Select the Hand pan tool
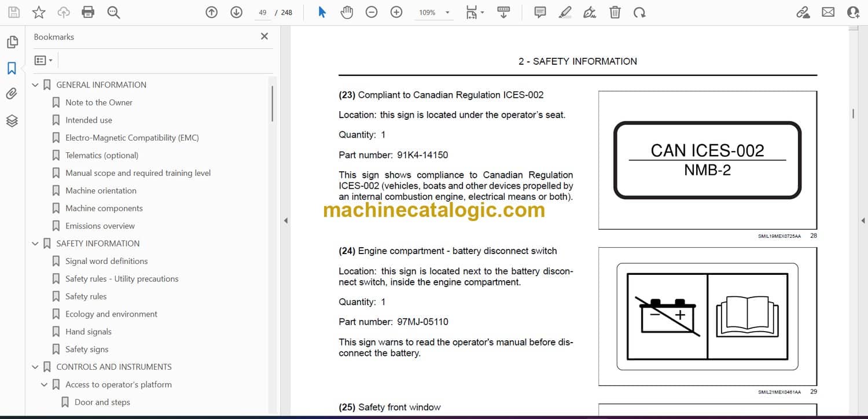The width and height of the screenshot is (868, 419). [347, 12]
